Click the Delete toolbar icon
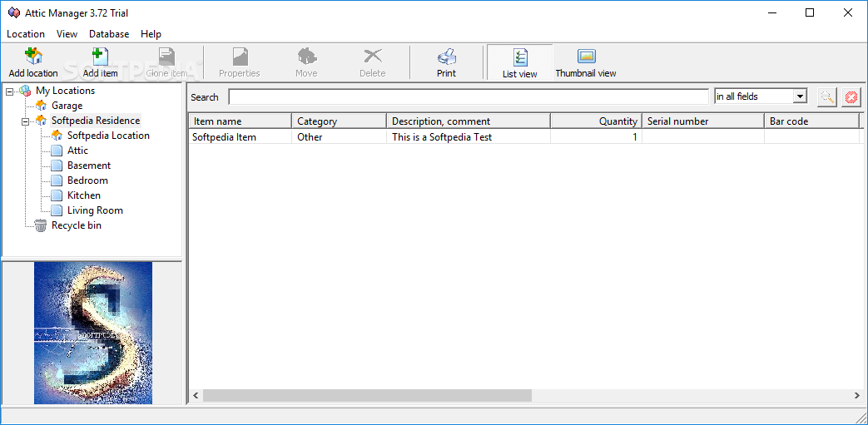This screenshot has height=425, width=868. tap(373, 56)
